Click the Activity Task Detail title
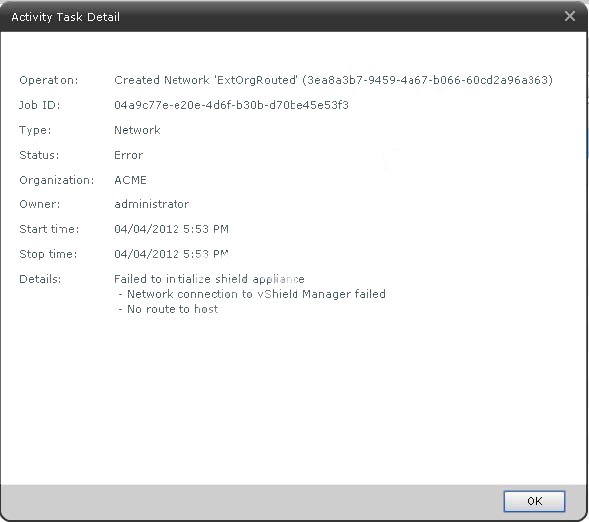Image resolution: width=589 pixels, height=522 pixels. point(66,17)
